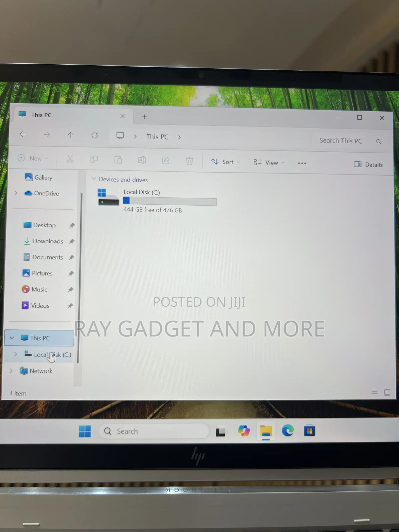
Task: Click the Cut scissors icon
Action: [70, 159]
